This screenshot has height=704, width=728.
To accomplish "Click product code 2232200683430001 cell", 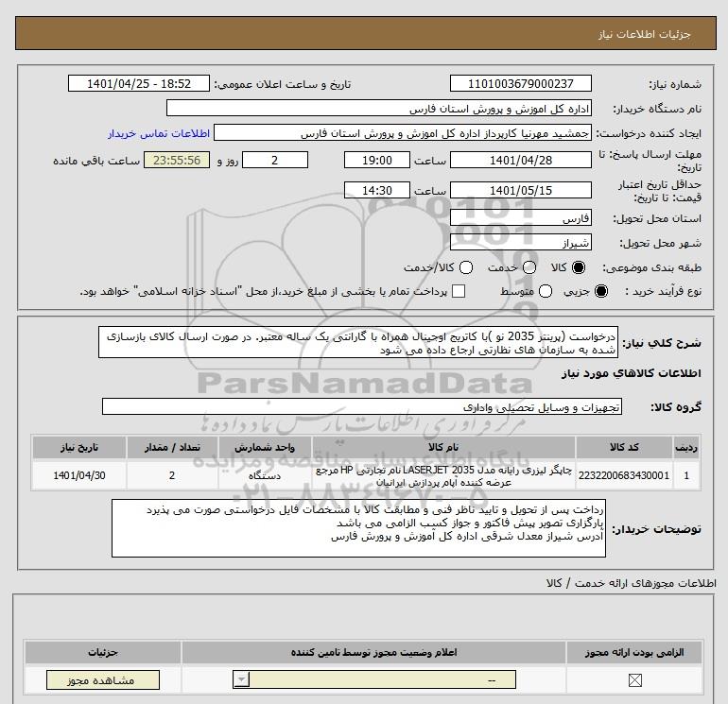I will coord(624,475).
